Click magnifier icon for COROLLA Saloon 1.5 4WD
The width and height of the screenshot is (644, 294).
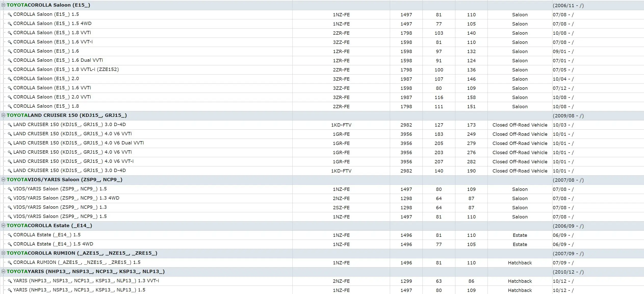[10, 24]
